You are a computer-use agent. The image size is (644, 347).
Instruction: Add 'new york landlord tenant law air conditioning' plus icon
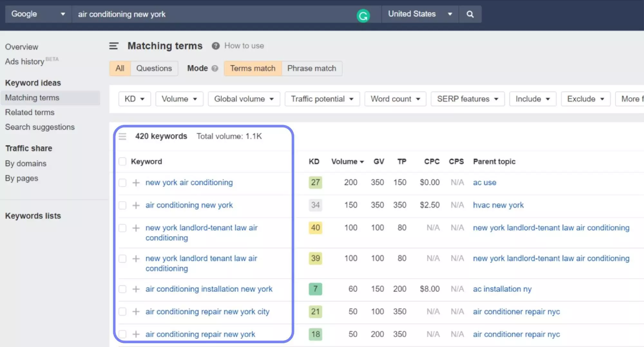click(x=136, y=258)
